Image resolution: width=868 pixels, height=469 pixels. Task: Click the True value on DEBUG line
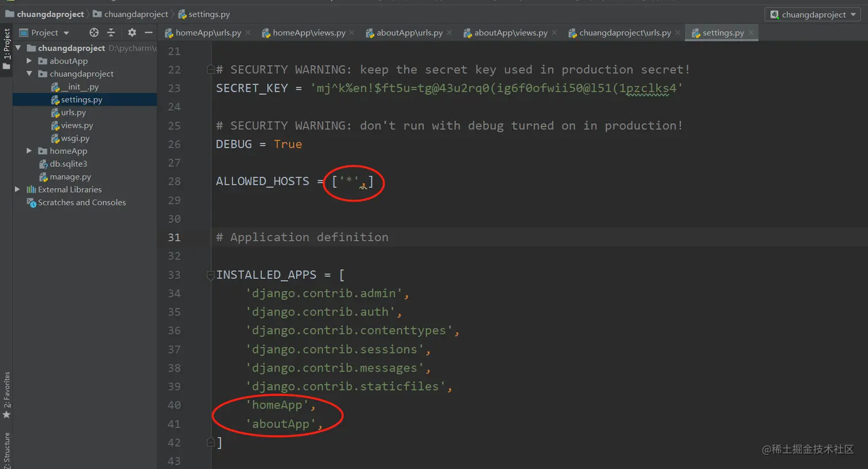point(288,144)
